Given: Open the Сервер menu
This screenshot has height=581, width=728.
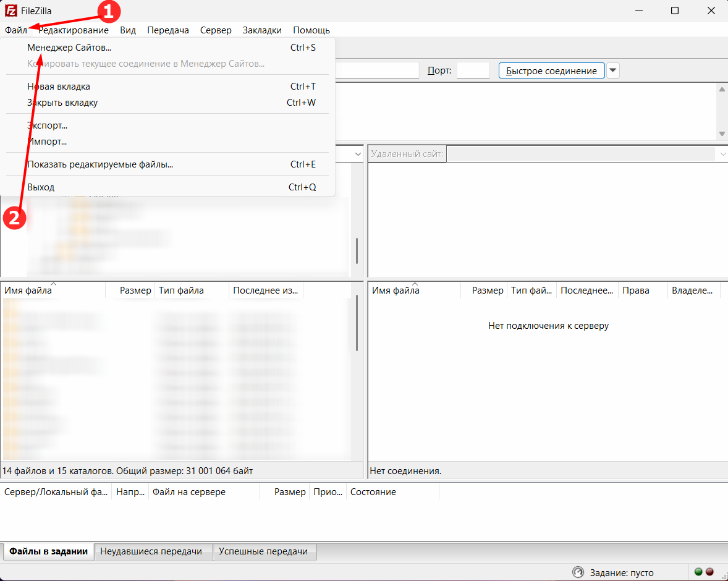Looking at the screenshot, I should pyautogui.click(x=216, y=30).
